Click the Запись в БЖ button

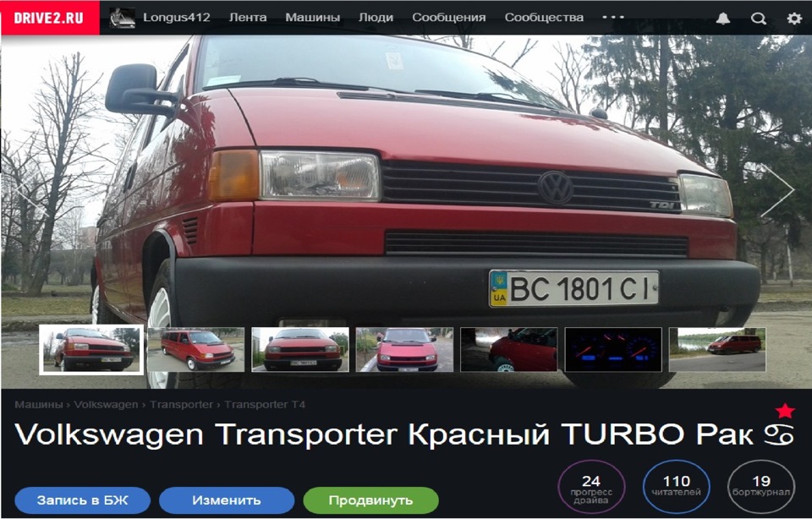[82, 500]
